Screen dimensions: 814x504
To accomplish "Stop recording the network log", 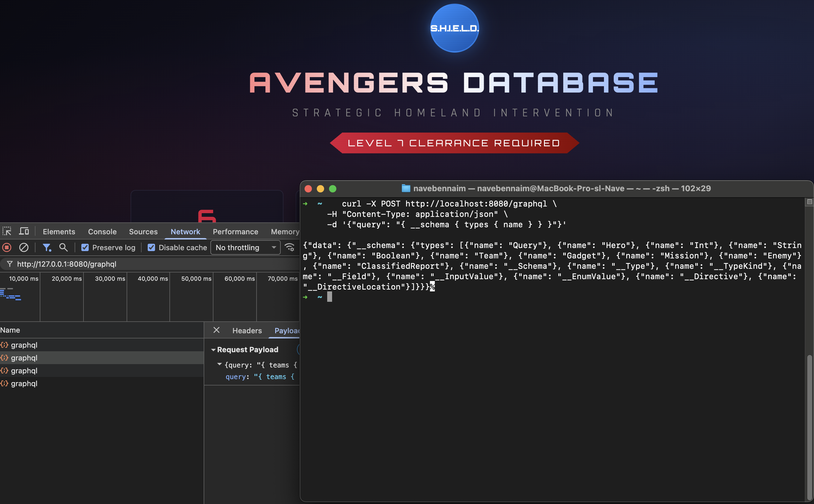I will tap(7, 247).
